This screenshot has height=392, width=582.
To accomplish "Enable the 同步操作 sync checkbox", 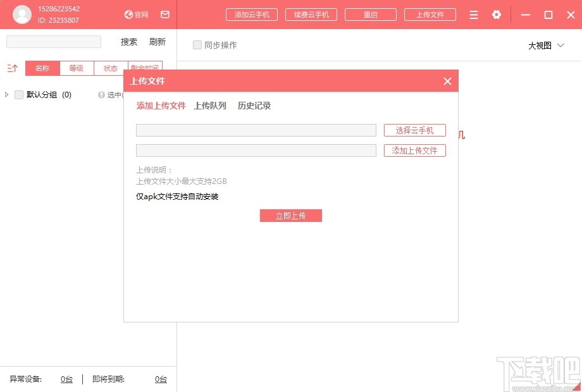I will point(197,45).
